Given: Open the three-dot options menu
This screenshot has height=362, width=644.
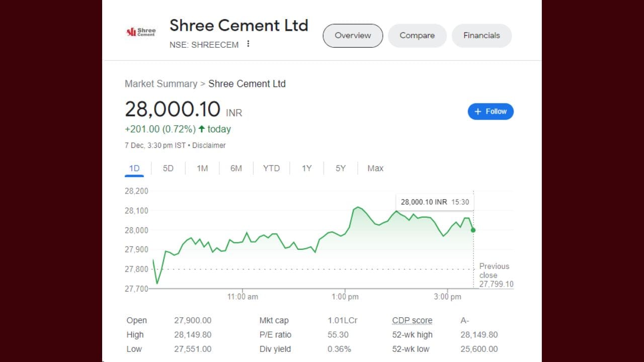Looking at the screenshot, I should 248,44.
